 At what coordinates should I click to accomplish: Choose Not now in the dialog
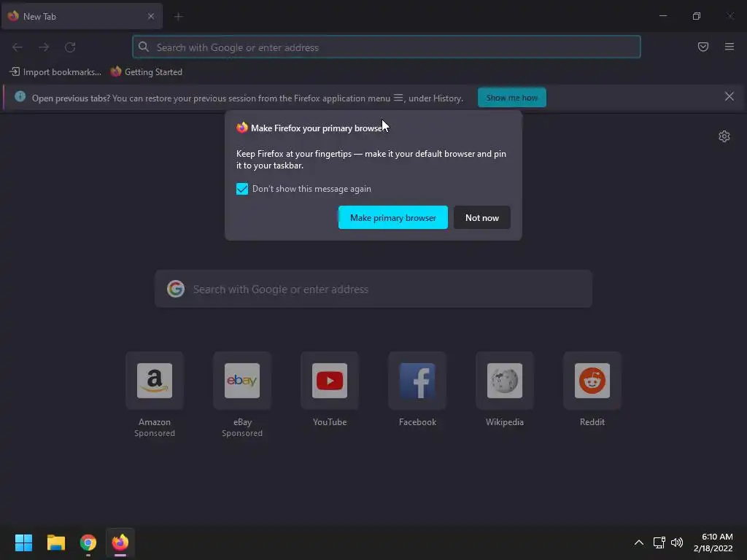(482, 217)
